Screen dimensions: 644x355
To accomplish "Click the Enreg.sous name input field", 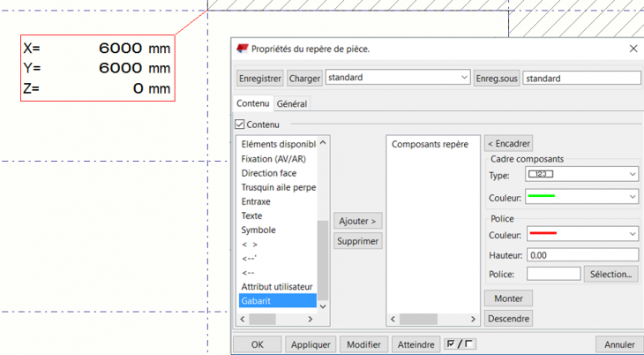I will pos(580,78).
